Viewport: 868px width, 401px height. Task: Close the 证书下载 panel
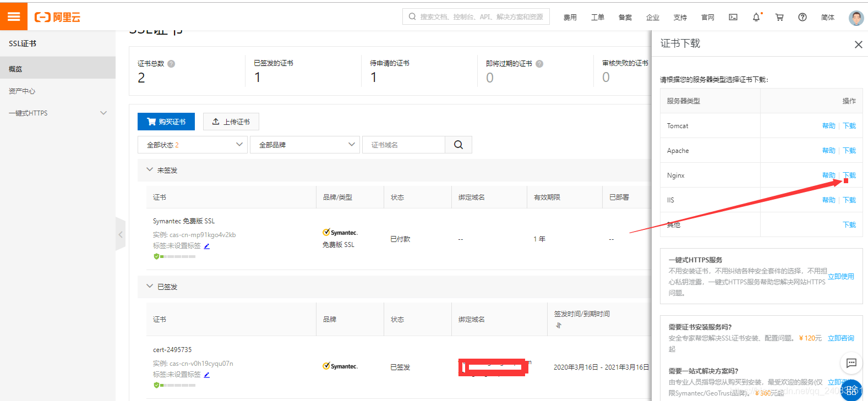tap(858, 45)
